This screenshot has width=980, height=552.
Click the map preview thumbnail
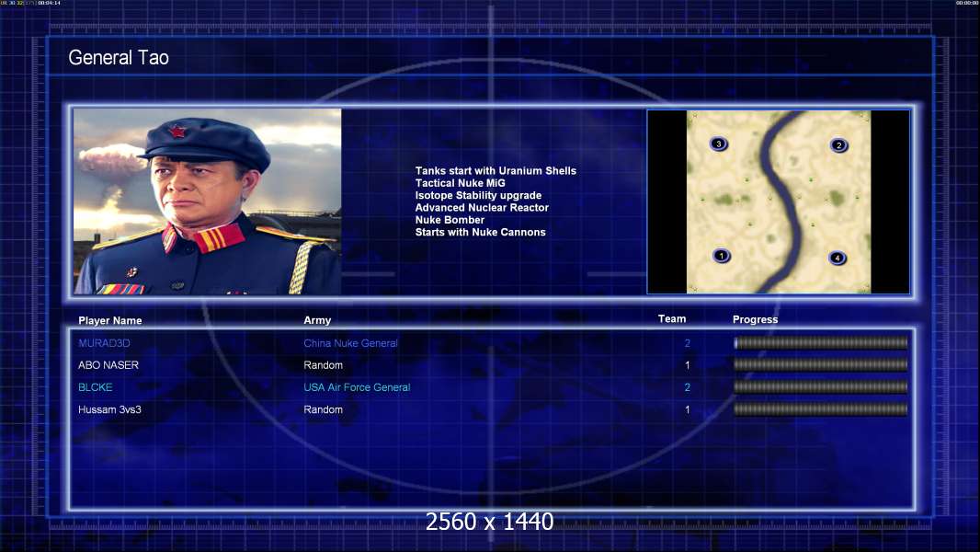point(778,201)
